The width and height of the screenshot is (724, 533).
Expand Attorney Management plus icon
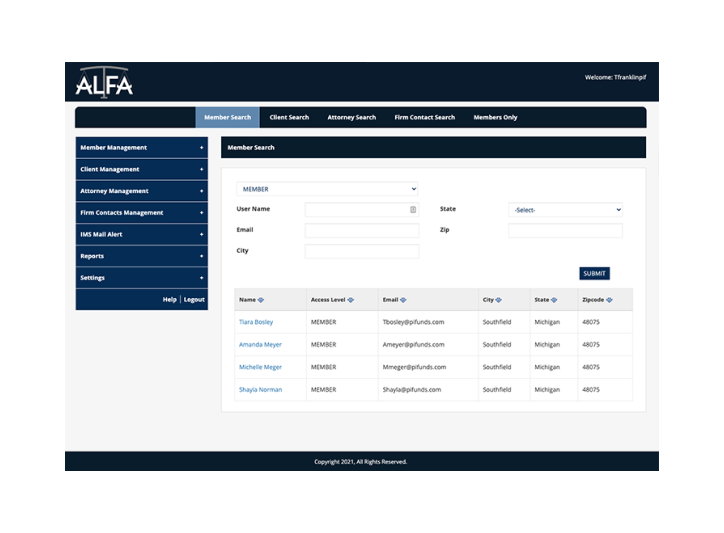click(201, 191)
